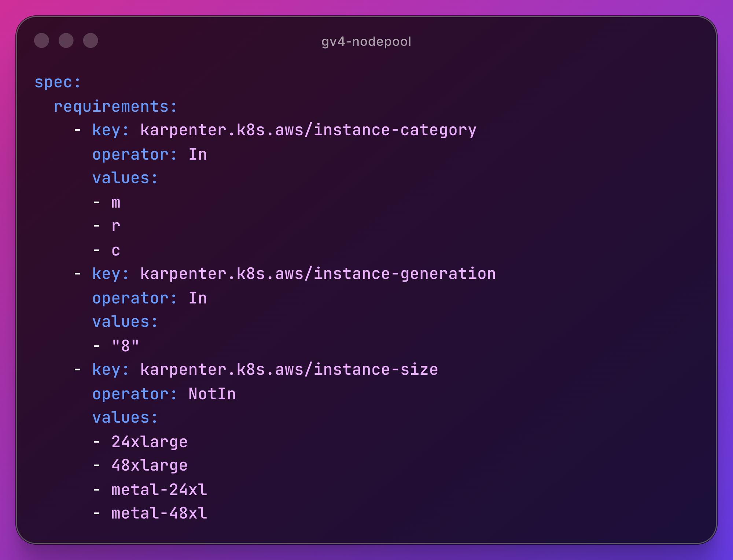Image resolution: width=733 pixels, height=560 pixels.
Task: Click the middle gray window dot
Action: click(x=66, y=41)
